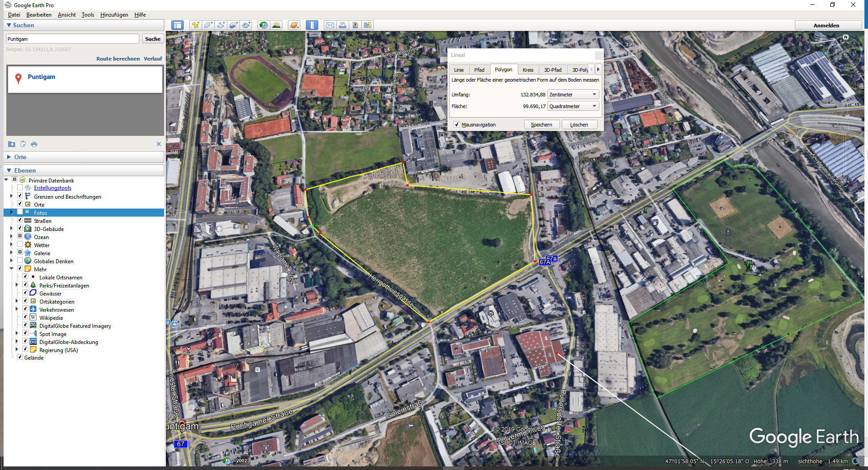Click the historical imagery icon near 2002

(227, 461)
